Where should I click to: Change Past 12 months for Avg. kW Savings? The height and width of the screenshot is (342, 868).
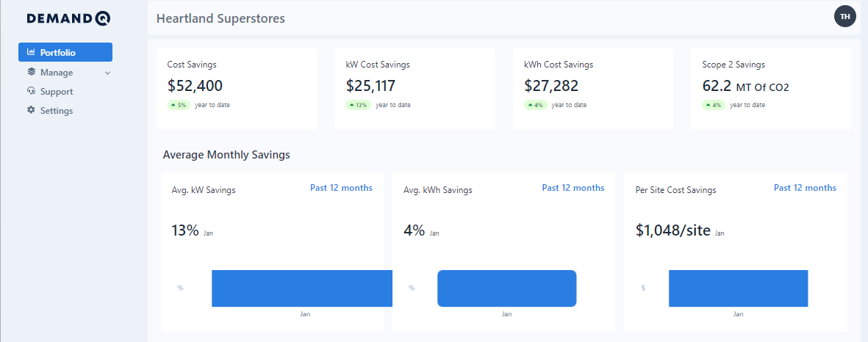[341, 188]
